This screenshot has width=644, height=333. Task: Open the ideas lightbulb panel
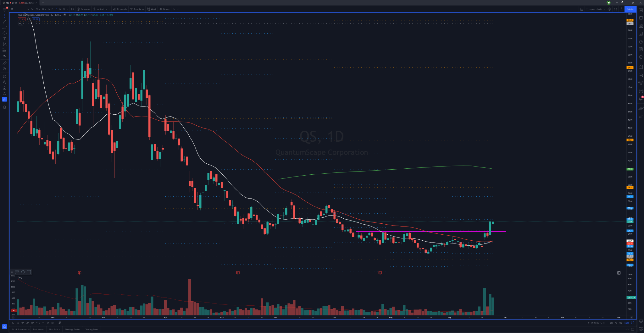tap(641, 57)
